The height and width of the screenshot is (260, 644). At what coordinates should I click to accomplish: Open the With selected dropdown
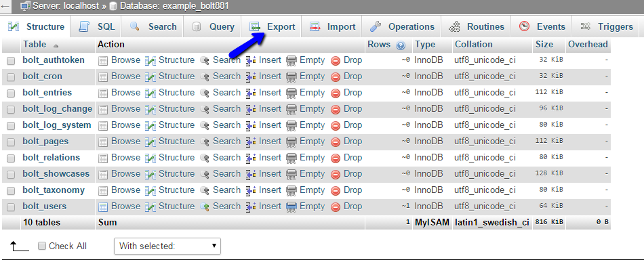[x=167, y=246]
